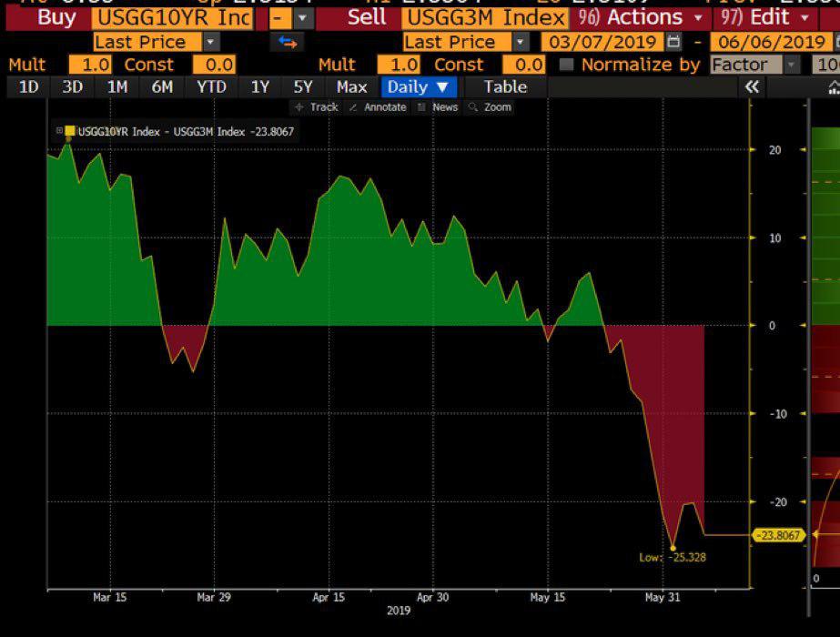Screen dimensions: 840x637
Task: Open the Buy Last Price dropdown
Action: point(211,42)
